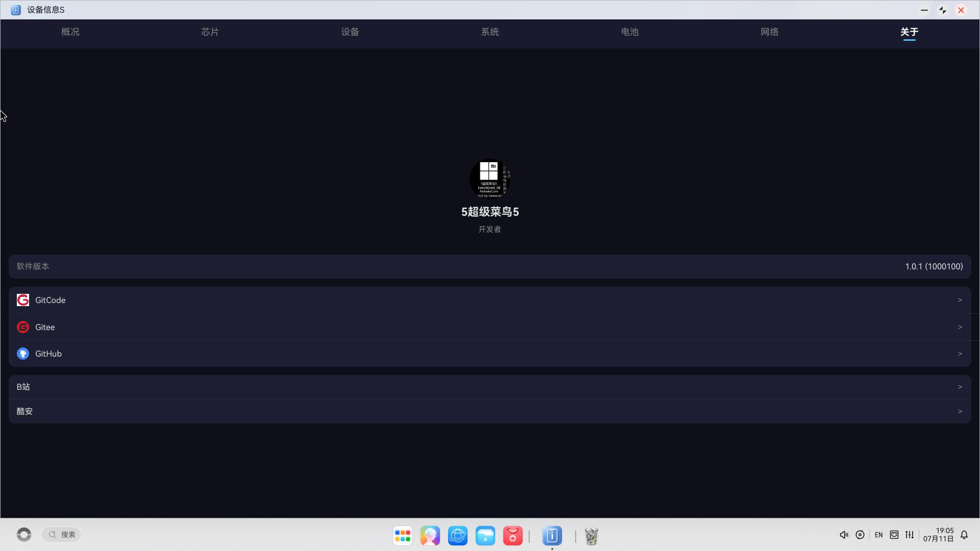This screenshot has width=980, height=551.
Task: Restore the window size with arrows button
Action: pyautogui.click(x=943, y=10)
